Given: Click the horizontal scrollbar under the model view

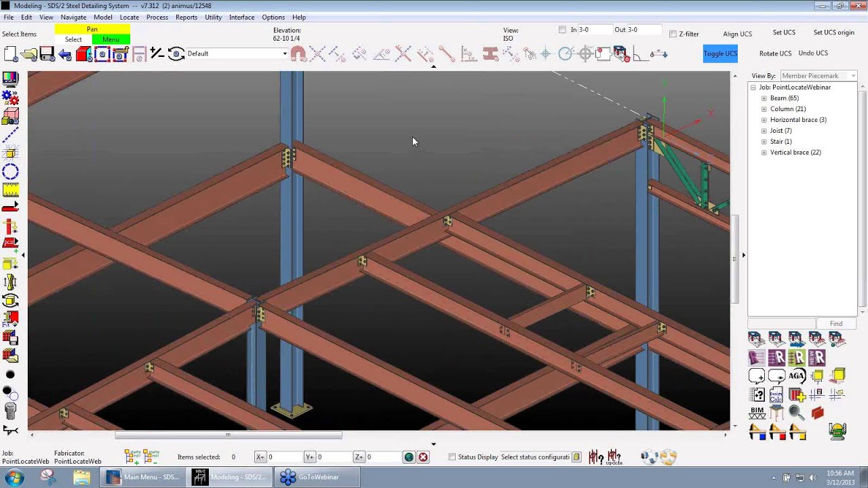Looking at the screenshot, I should (x=229, y=435).
